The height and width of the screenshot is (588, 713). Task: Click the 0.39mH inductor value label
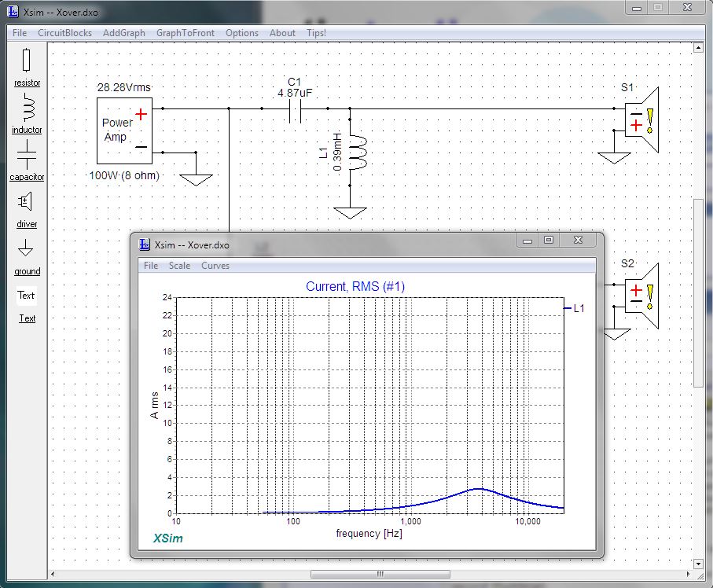337,153
